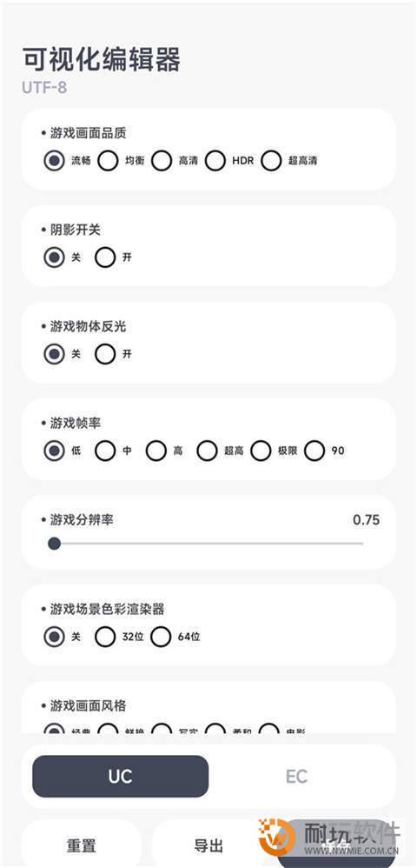Click the 可视化编辑器 title text
The height and width of the screenshot is (868, 417).
pyautogui.click(x=102, y=60)
